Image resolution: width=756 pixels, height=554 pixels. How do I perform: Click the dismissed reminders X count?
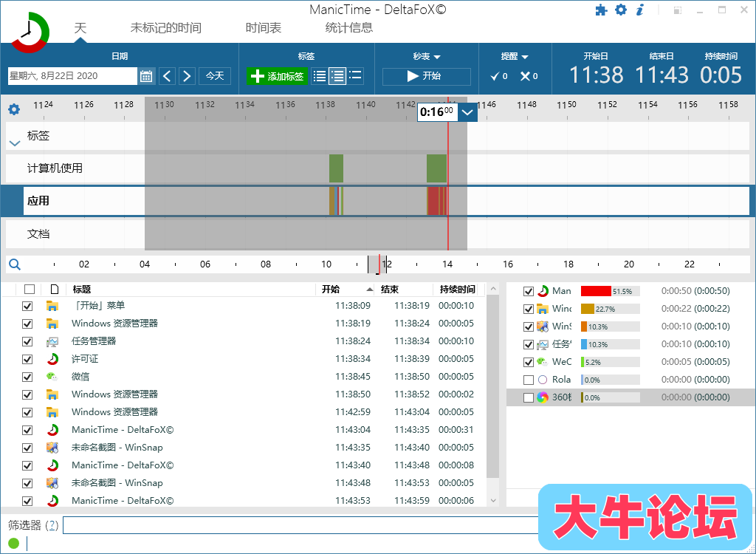tap(529, 76)
